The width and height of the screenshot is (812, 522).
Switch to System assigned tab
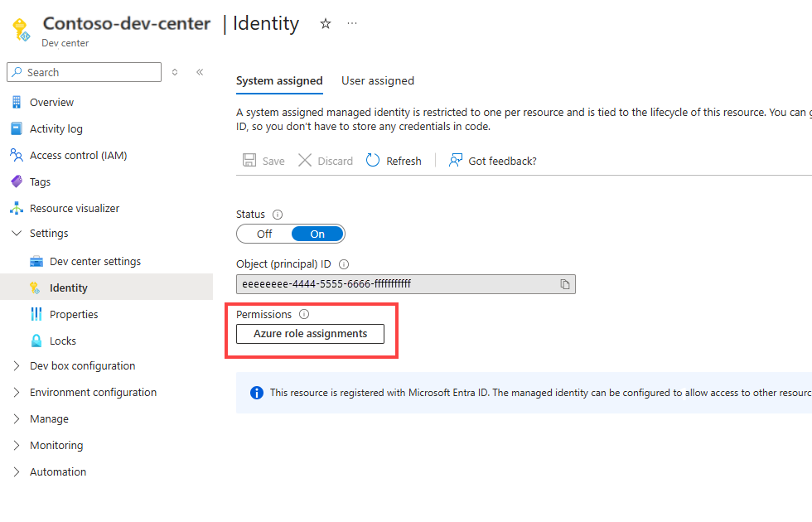click(279, 81)
